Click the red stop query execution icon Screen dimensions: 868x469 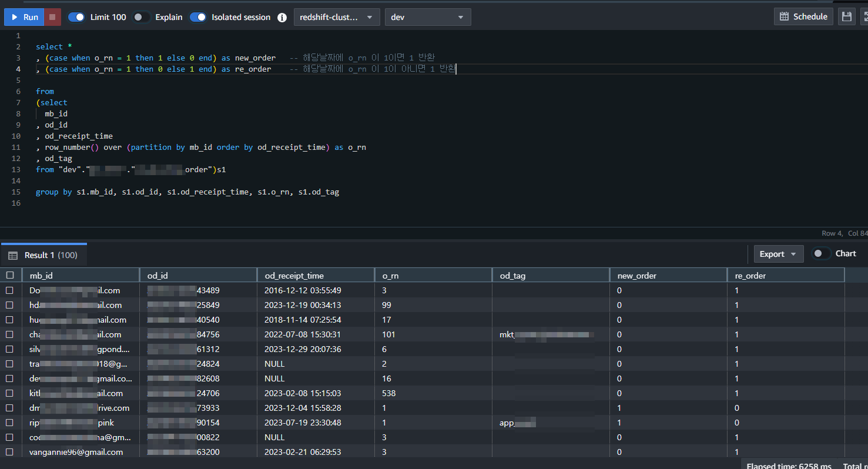pyautogui.click(x=52, y=16)
